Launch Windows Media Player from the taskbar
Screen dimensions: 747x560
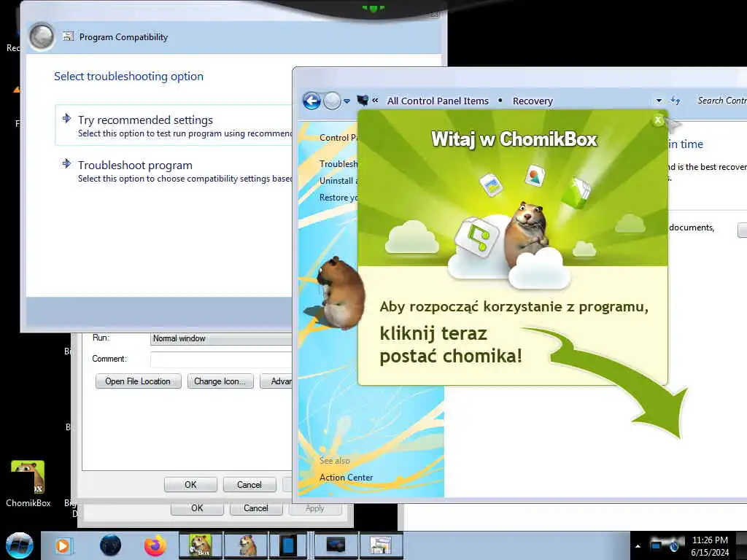[63, 545]
